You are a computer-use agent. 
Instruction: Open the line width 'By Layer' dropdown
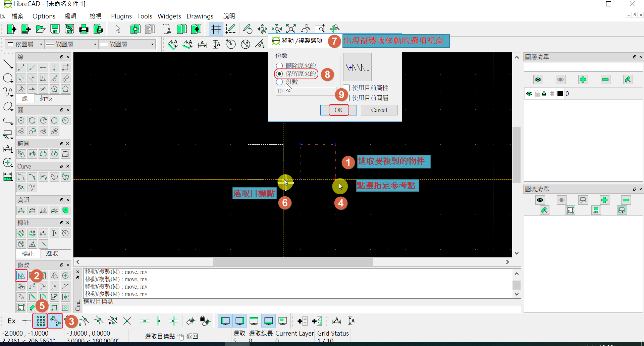[x=71, y=44]
